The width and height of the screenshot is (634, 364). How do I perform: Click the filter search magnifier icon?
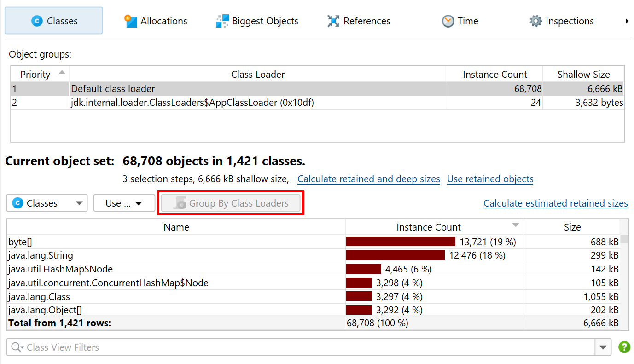click(x=17, y=347)
